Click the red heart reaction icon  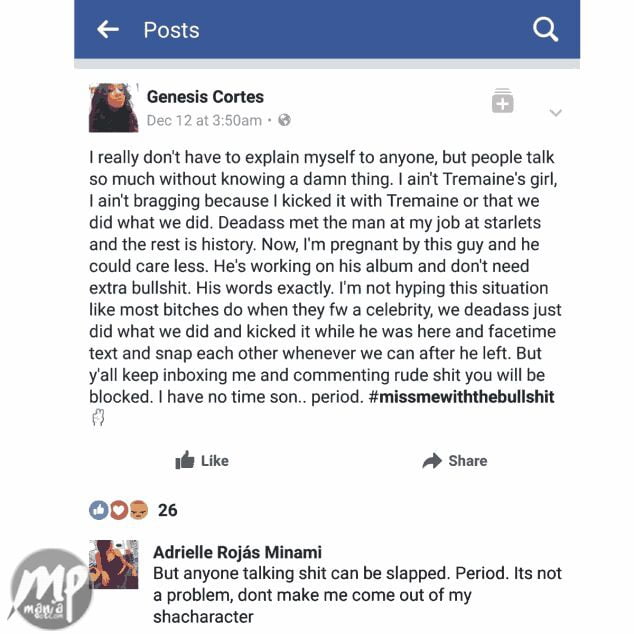pos(118,510)
